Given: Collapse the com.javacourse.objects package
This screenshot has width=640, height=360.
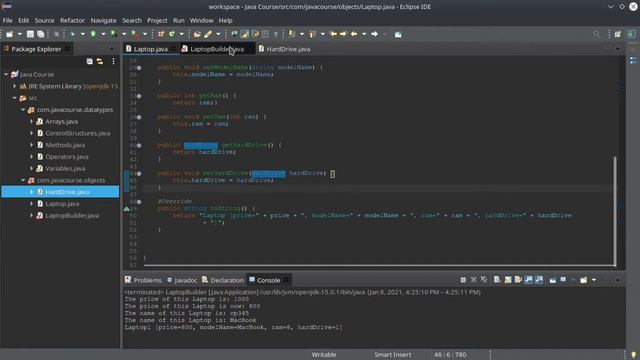Looking at the screenshot, I should (x=23, y=180).
